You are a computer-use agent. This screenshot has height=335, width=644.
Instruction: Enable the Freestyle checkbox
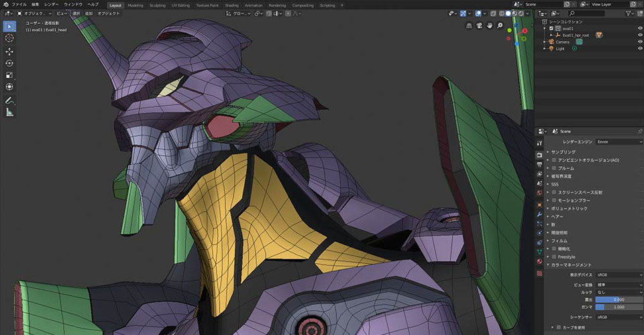point(554,257)
